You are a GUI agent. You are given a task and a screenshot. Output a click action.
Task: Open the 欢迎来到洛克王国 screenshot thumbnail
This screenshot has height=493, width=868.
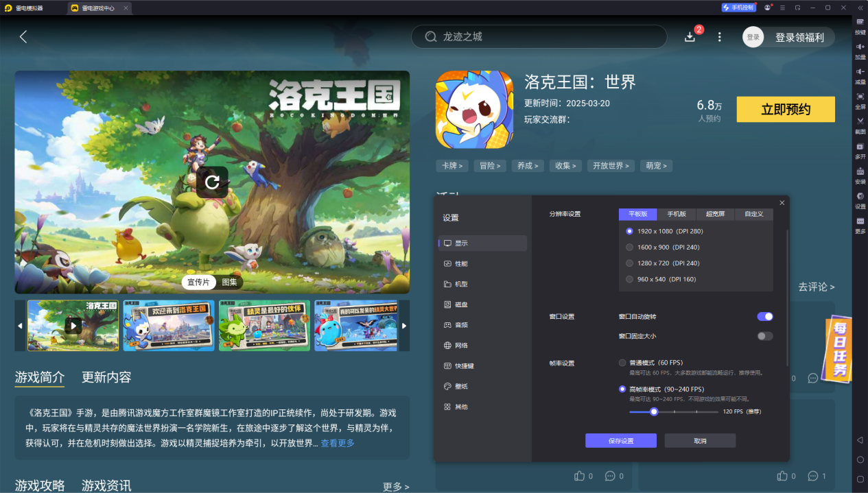click(x=168, y=325)
